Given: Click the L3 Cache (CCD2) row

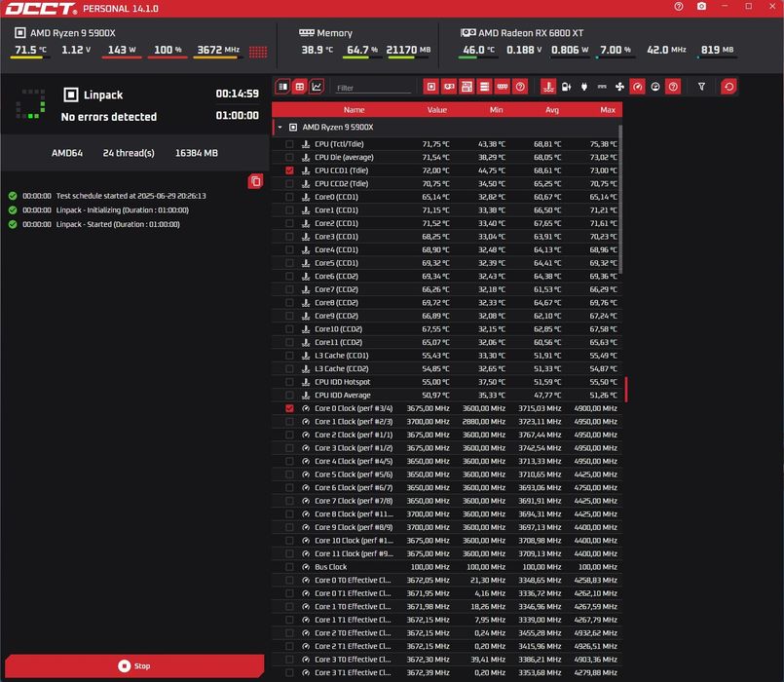Looking at the screenshot, I should click(x=446, y=369).
